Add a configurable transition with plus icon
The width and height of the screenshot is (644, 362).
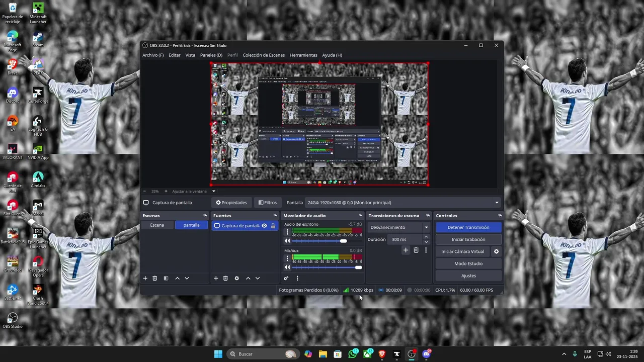click(406, 250)
